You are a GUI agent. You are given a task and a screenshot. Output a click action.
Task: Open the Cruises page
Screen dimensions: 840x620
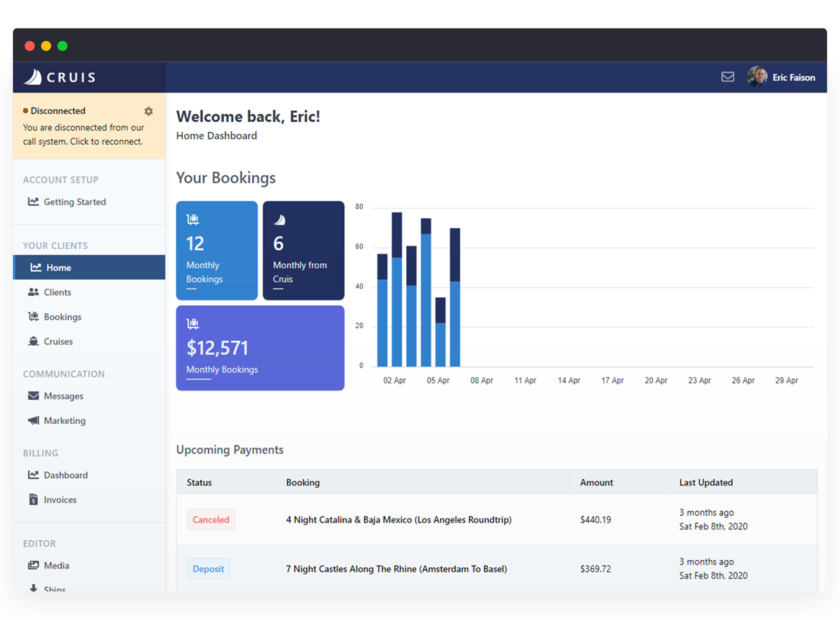click(58, 342)
